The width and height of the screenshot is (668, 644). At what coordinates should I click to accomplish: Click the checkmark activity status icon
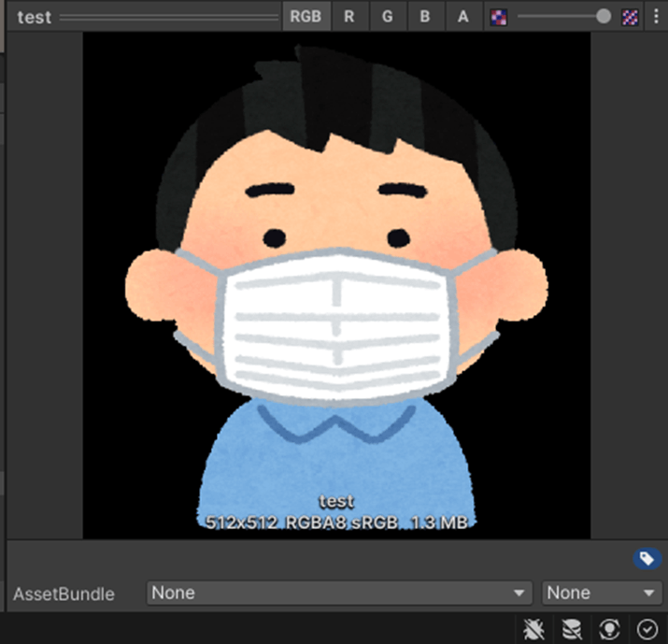pyautogui.click(x=647, y=629)
